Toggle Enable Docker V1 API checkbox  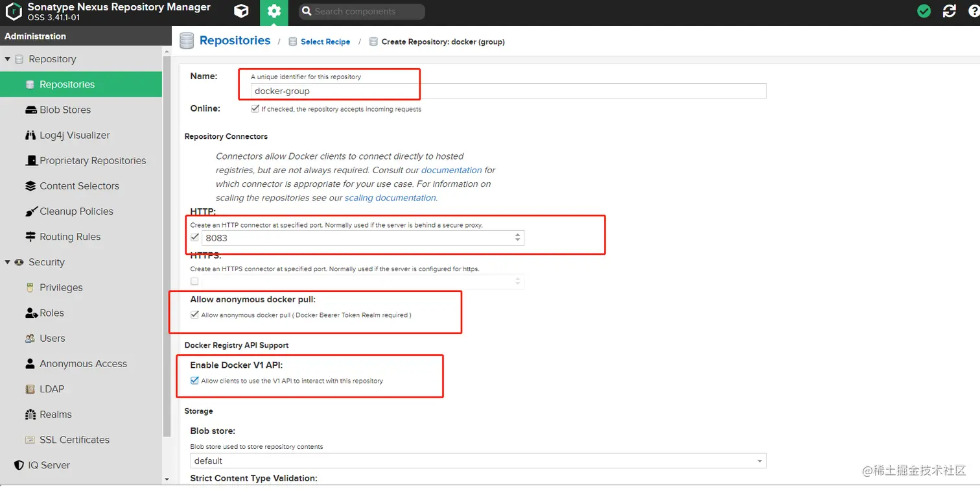click(194, 381)
